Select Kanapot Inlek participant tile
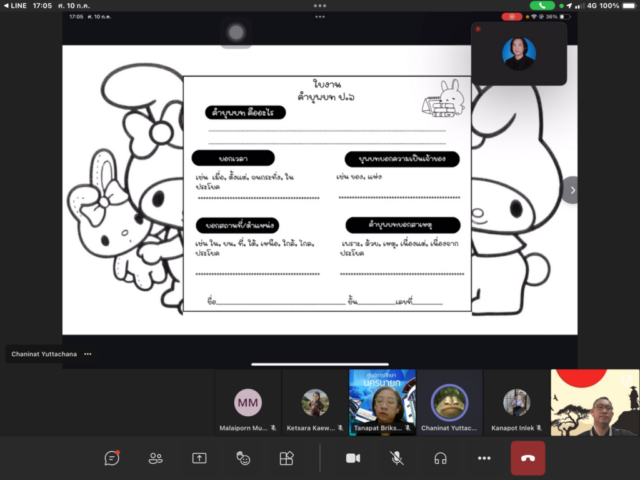The image size is (640, 480). 516,402
